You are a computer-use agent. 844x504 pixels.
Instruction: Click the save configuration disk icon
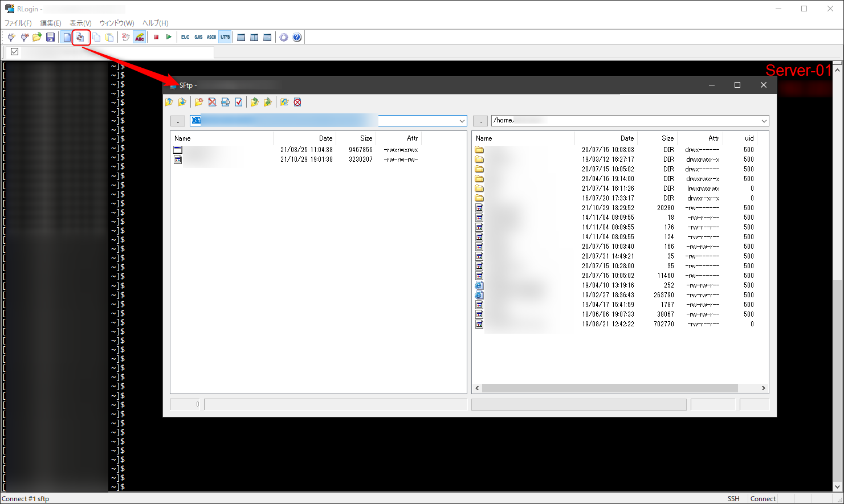pos(51,37)
